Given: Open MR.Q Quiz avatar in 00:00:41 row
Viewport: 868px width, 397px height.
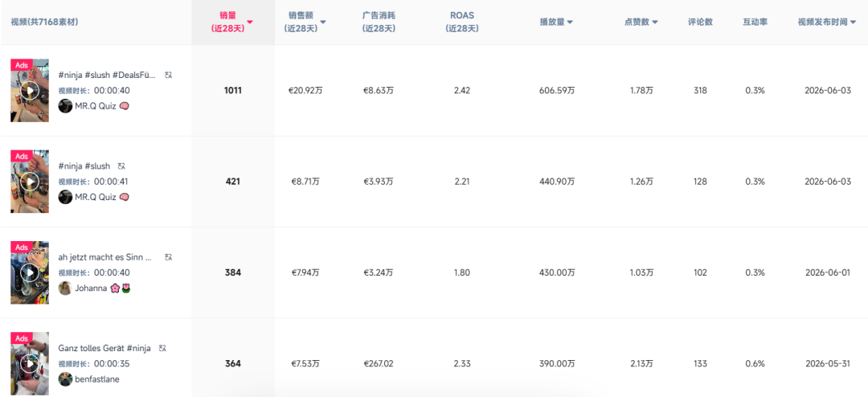Looking at the screenshot, I should click(x=65, y=197).
